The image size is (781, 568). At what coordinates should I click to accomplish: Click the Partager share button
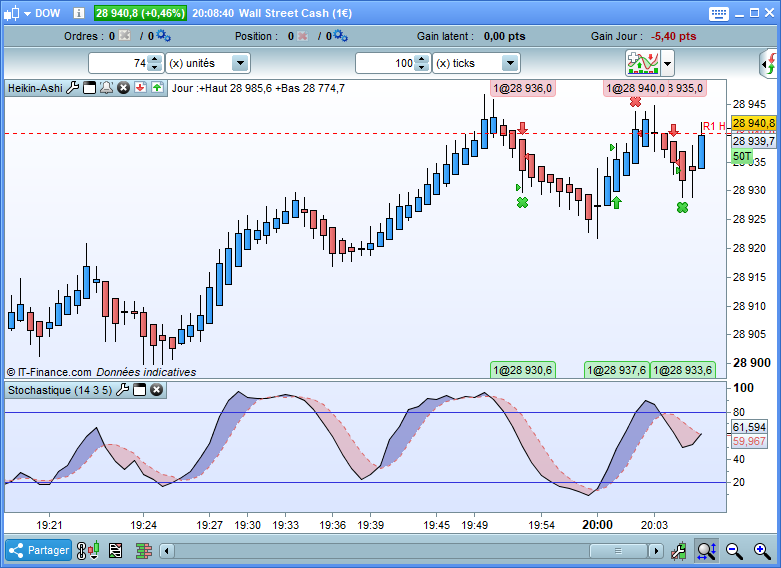(x=38, y=550)
